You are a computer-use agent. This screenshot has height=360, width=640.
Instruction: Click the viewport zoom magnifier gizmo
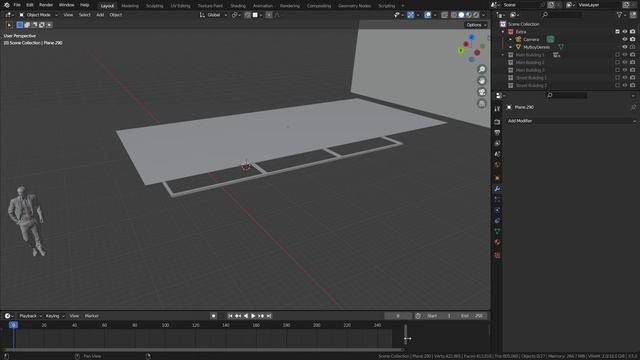[x=482, y=69]
